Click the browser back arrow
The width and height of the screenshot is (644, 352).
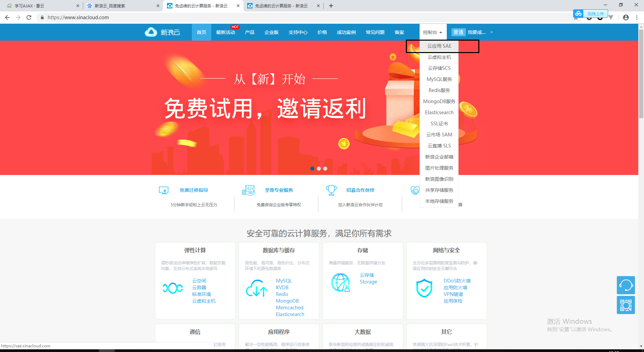[x=7, y=17]
